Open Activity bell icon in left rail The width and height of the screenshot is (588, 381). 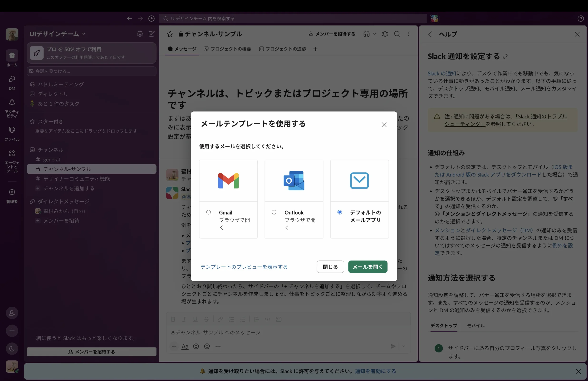[12, 102]
